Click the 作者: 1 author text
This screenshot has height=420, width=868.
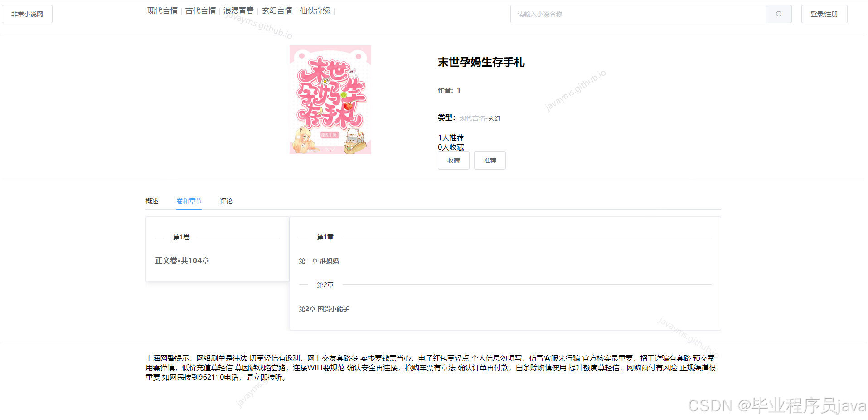(x=449, y=90)
